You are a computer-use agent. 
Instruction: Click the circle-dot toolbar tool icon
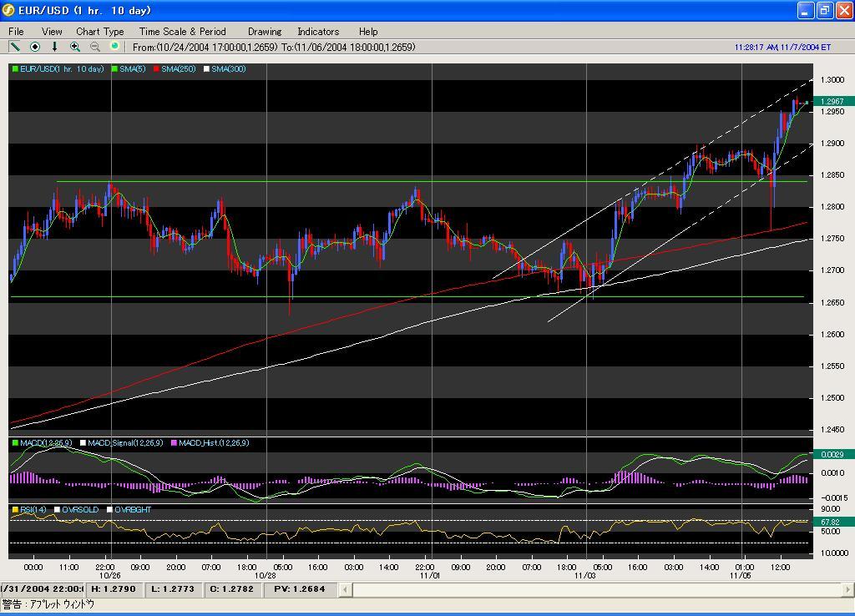[35, 47]
